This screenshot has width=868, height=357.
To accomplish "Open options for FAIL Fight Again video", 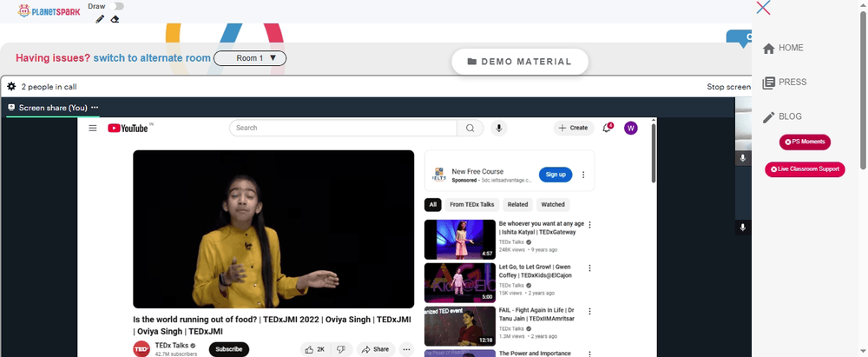I will click(589, 311).
